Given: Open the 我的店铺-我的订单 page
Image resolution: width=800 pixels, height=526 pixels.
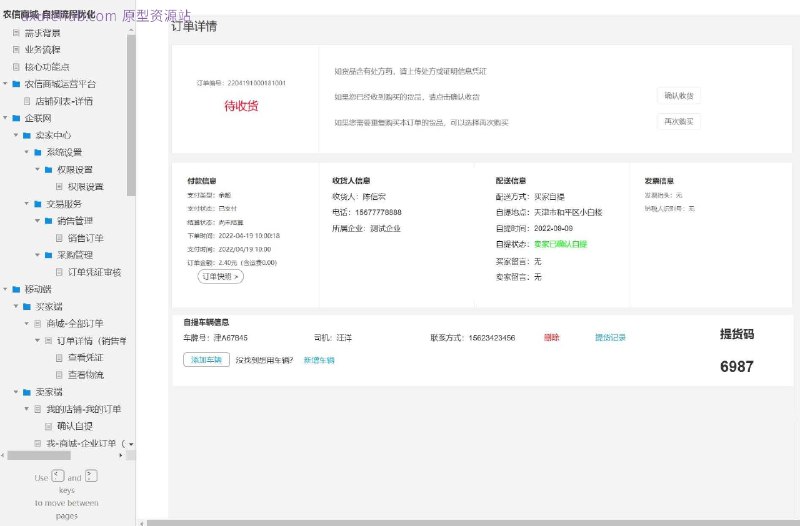Looking at the screenshot, I should tap(84, 409).
